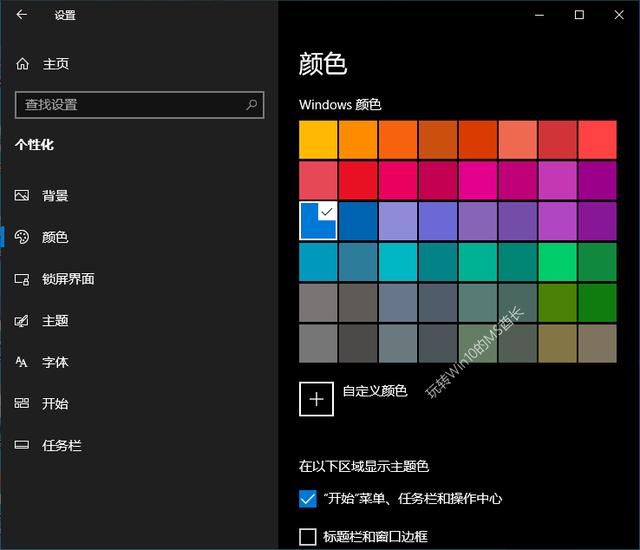Open the 开始 Start settings
Screen dimensions: 640x550
coord(55,404)
